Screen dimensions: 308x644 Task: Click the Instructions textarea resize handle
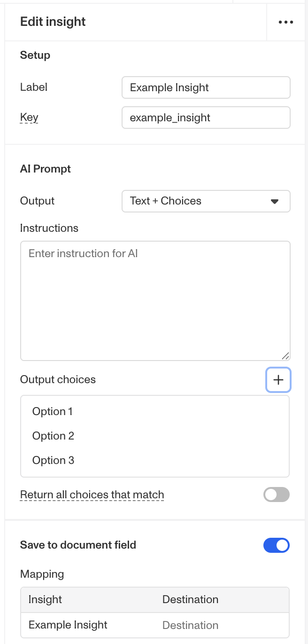tap(285, 356)
